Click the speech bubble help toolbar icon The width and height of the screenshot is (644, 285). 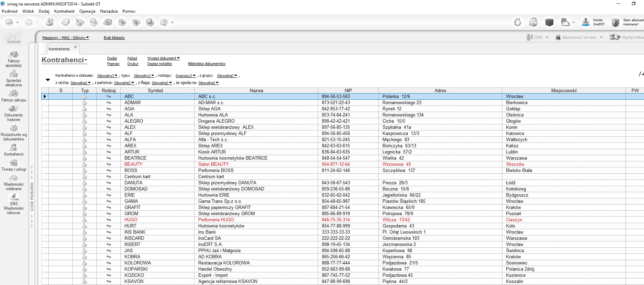point(164,22)
